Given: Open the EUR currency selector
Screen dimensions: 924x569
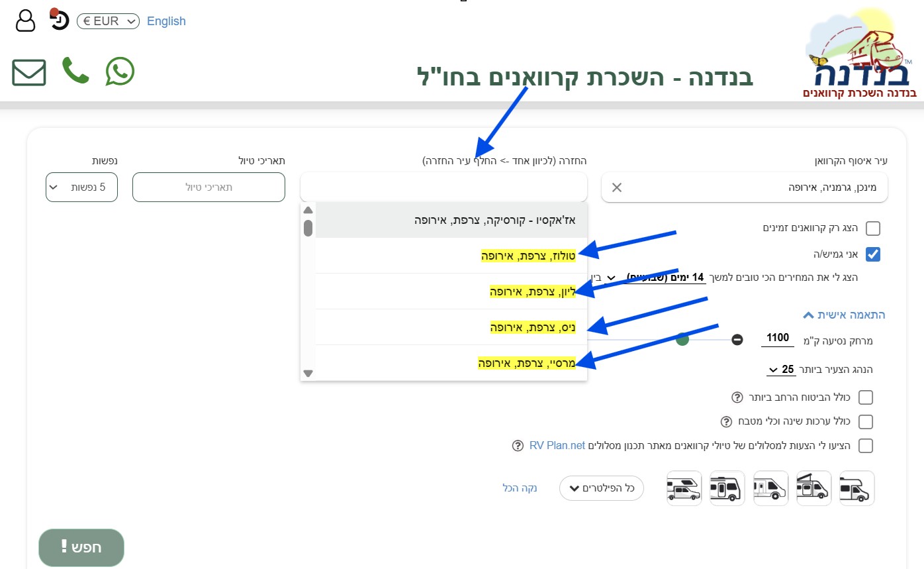Looking at the screenshot, I should (x=107, y=21).
